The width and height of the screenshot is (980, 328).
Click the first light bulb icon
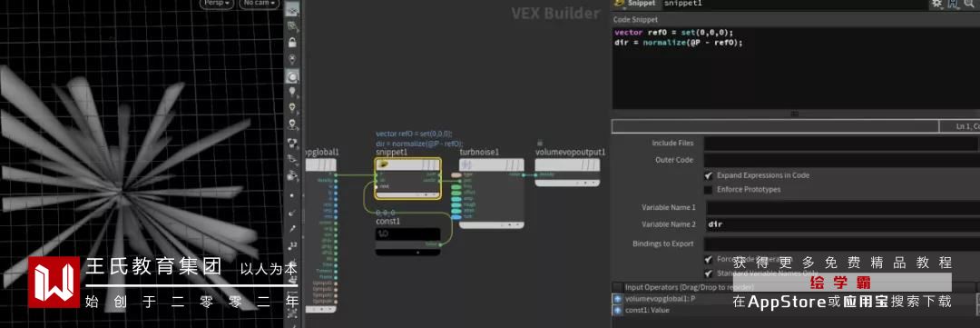(x=292, y=93)
